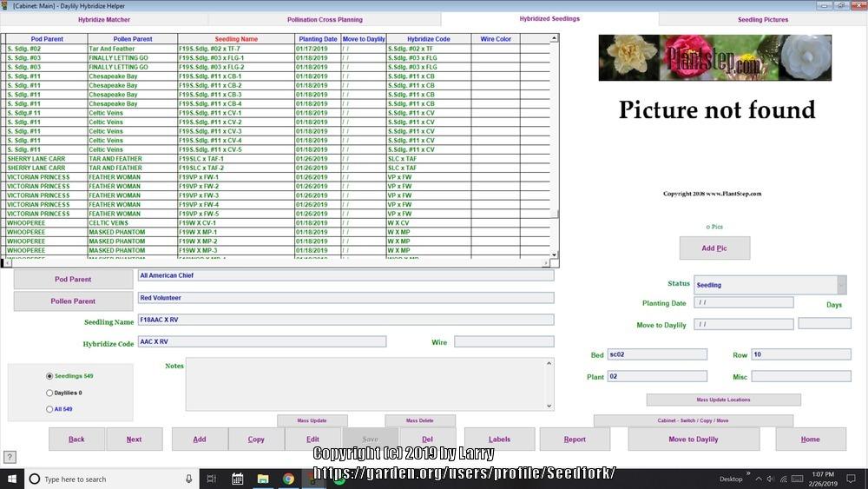Screen dimensions: 868x489
Task: Click the Pod Parent selector button
Action: (73, 279)
